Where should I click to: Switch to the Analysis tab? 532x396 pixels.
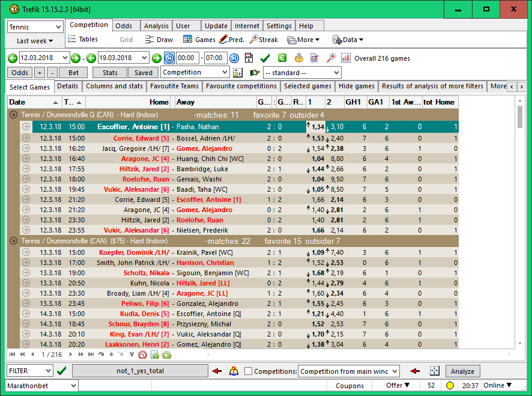156,26
